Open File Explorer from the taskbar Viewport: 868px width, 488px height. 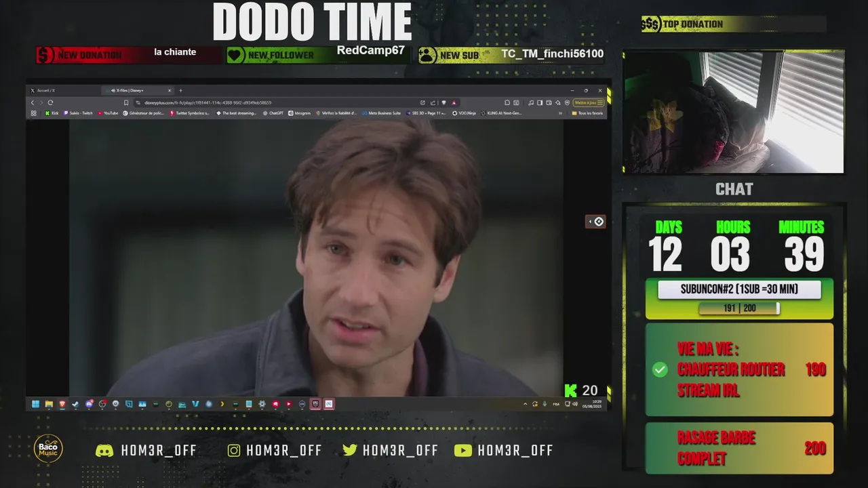coord(49,404)
